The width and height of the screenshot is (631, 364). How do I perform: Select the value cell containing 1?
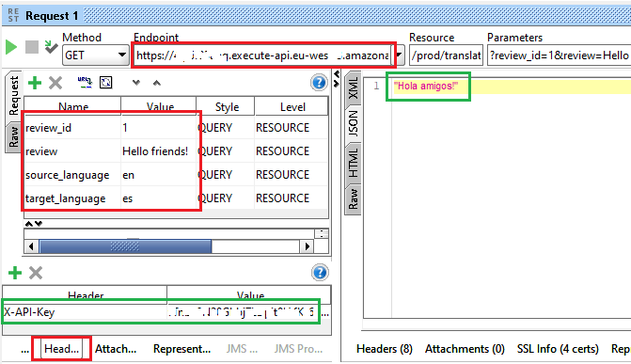(159, 128)
